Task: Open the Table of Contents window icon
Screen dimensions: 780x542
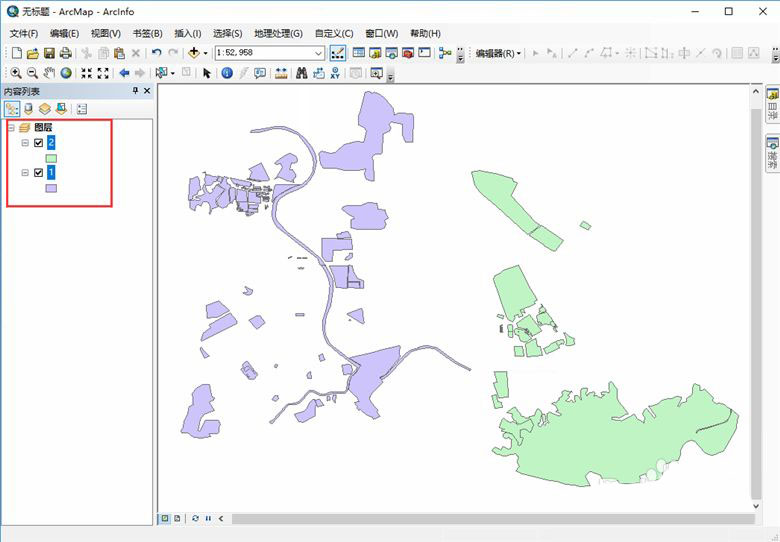Action: pyautogui.click(x=359, y=53)
